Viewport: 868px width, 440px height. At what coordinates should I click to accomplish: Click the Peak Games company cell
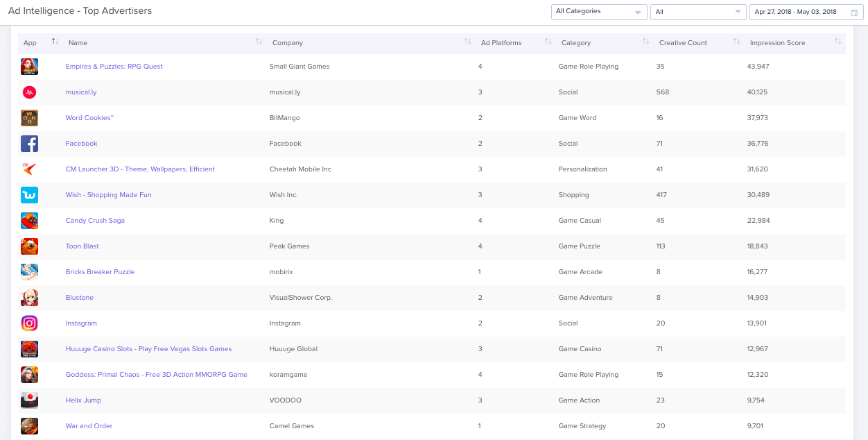[x=290, y=246]
